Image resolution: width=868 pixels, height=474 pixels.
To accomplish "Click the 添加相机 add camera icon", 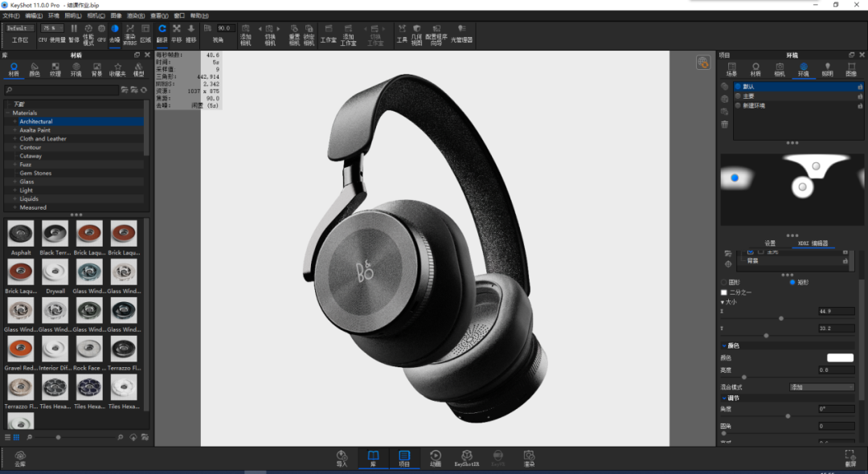I will 245,35.
